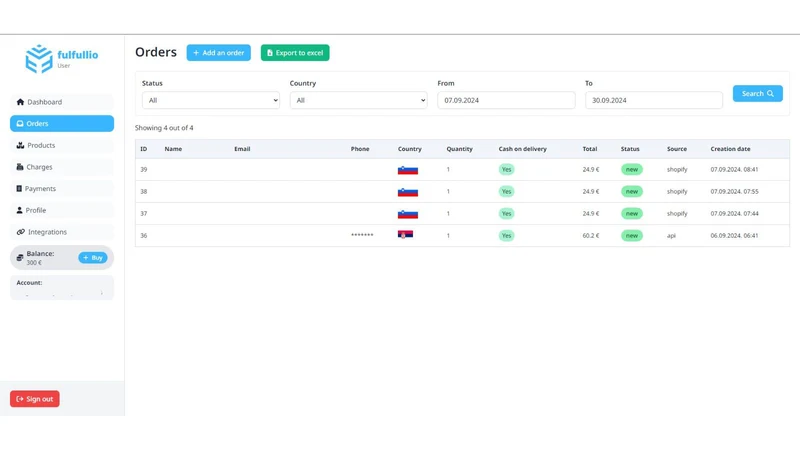The height and width of the screenshot is (450, 800).
Task: Open the Status filter dropdown
Action: (211, 101)
